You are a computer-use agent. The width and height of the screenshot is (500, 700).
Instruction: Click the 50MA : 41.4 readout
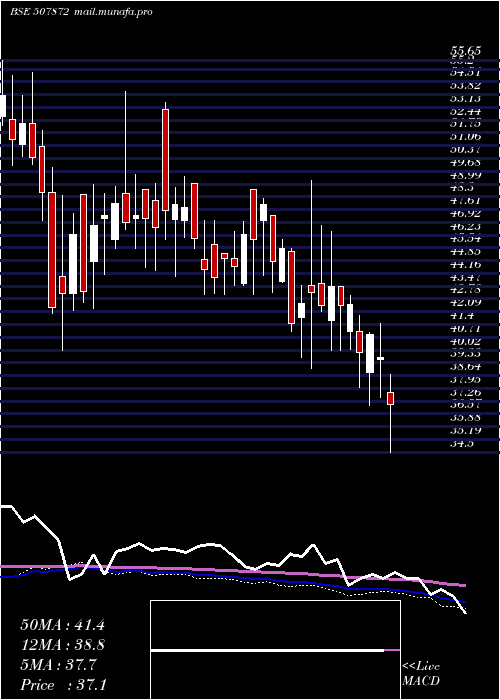click(63, 625)
